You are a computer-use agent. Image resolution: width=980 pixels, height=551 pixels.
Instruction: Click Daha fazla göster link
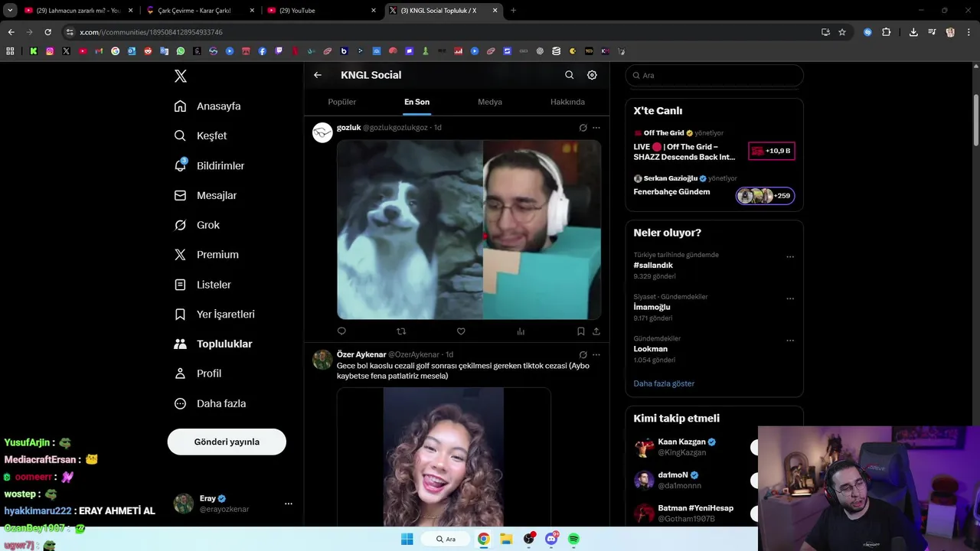coord(664,383)
